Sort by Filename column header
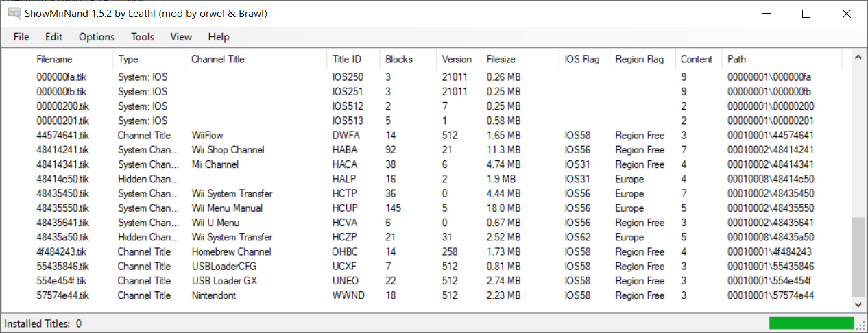The width and height of the screenshot is (868, 333). pos(72,60)
